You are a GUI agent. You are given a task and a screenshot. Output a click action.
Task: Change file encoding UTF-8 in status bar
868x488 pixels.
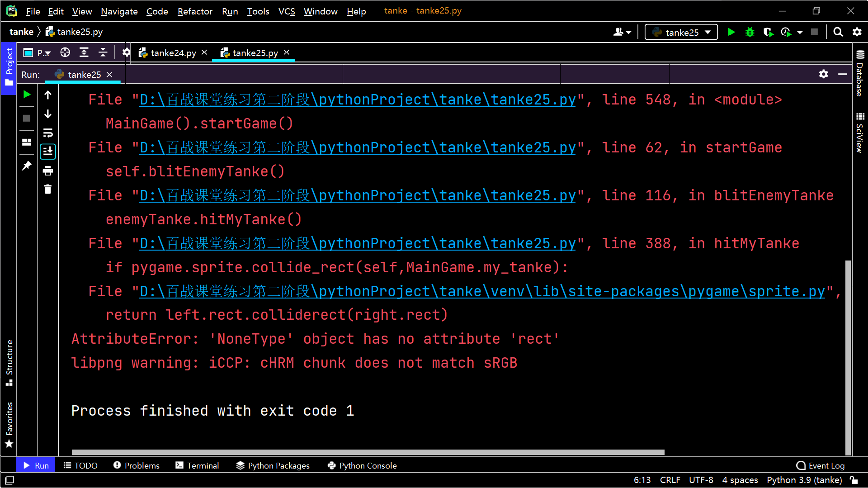pyautogui.click(x=701, y=480)
